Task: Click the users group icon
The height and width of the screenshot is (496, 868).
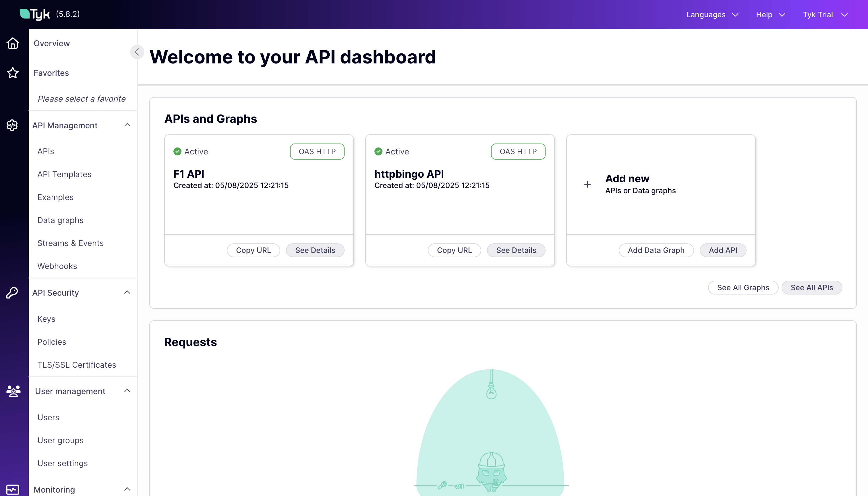Action: pyautogui.click(x=13, y=391)
